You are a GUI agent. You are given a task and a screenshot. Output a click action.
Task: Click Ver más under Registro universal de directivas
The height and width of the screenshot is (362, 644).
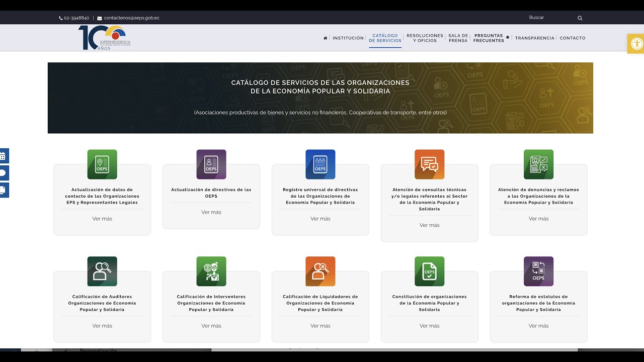[x=320, y=219]
